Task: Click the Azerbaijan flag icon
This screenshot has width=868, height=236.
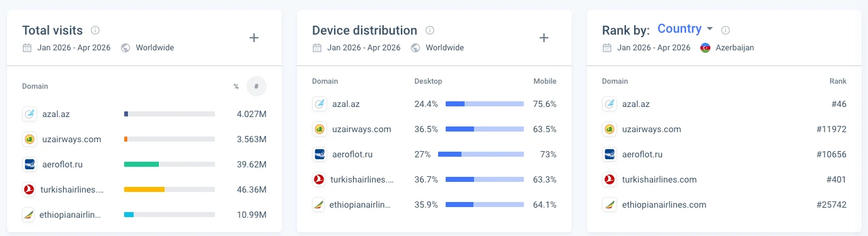Action: coord(705,48)
